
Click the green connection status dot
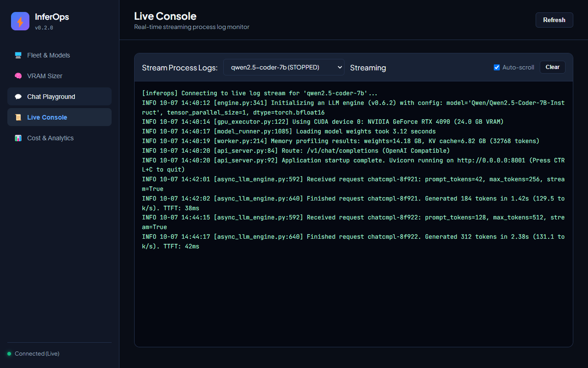click(x=9, y=354)
